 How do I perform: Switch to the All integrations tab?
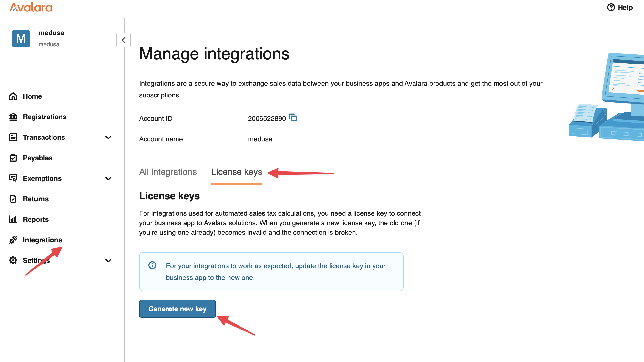coord(168,172)
